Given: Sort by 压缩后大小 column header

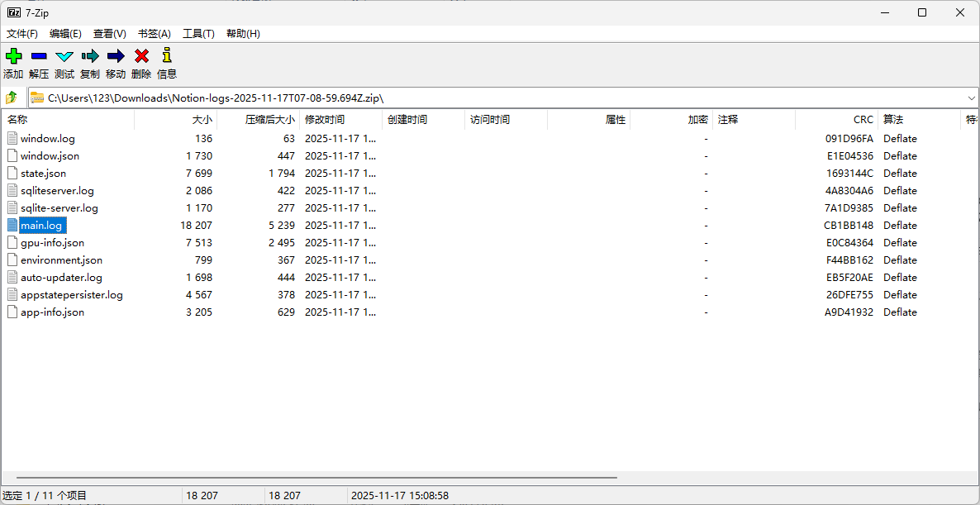Looking at the screenshot, I should tap(258, 119).
